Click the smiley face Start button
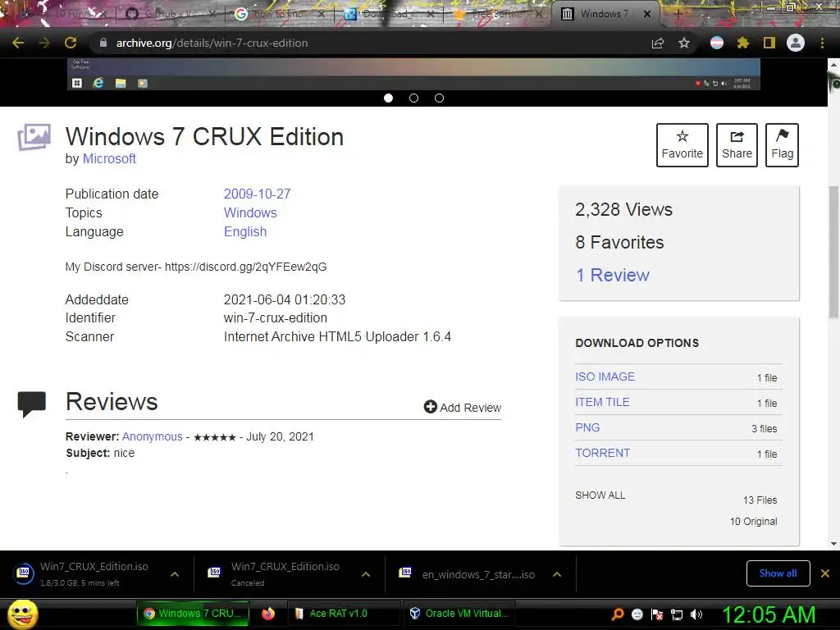This screenshot has height=630, width=840. [22, 614]
